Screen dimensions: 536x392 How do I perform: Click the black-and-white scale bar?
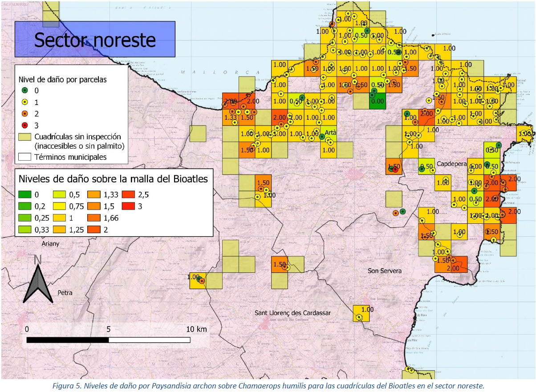pos(108,340)
